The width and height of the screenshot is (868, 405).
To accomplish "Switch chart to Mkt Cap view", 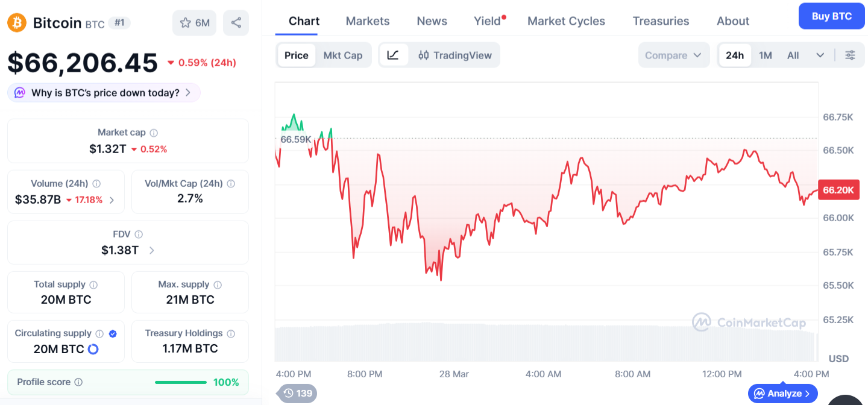I will click(343, 55).
